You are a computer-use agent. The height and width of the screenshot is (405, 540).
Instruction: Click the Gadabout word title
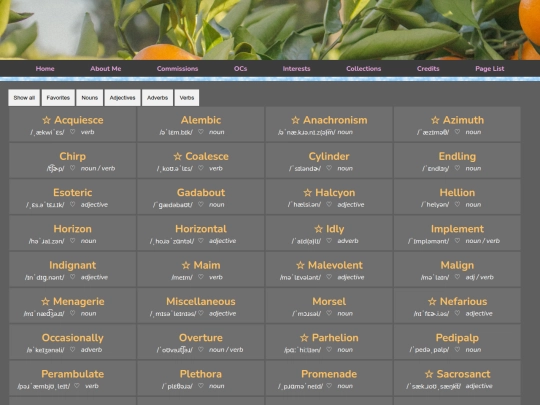tap(201, 193)
